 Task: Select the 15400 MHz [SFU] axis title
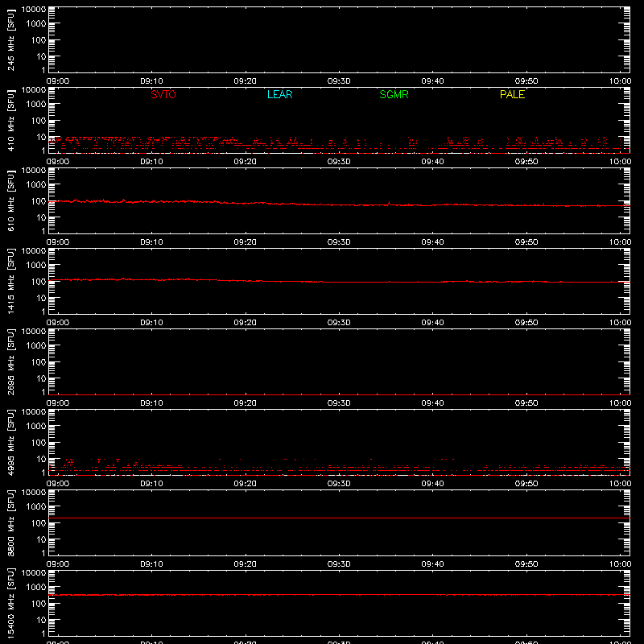10,603
